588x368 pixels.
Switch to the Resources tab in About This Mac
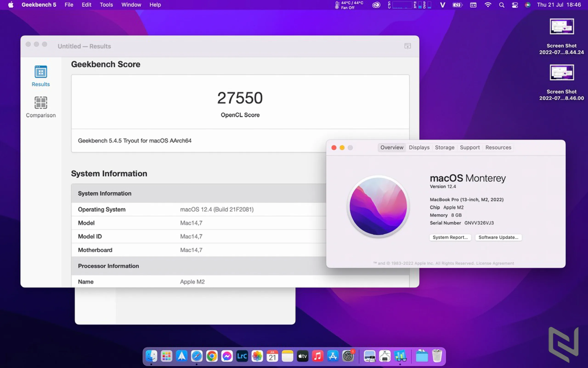point(498,148)
